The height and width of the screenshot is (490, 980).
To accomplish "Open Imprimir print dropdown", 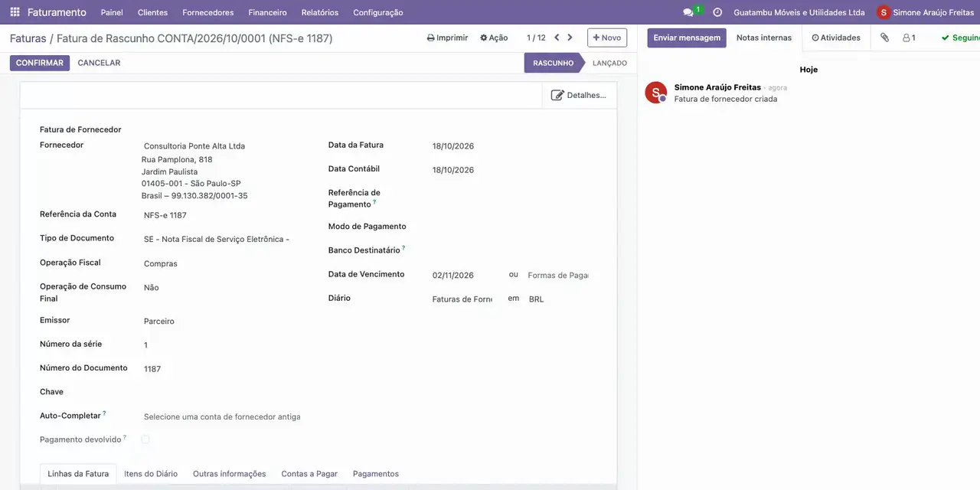I will click(x=447, y=38).
